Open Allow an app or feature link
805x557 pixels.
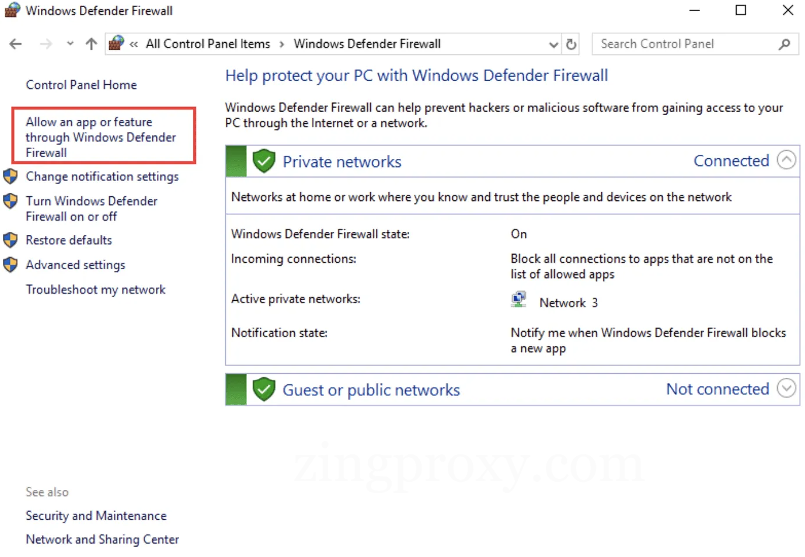point(101,137)
